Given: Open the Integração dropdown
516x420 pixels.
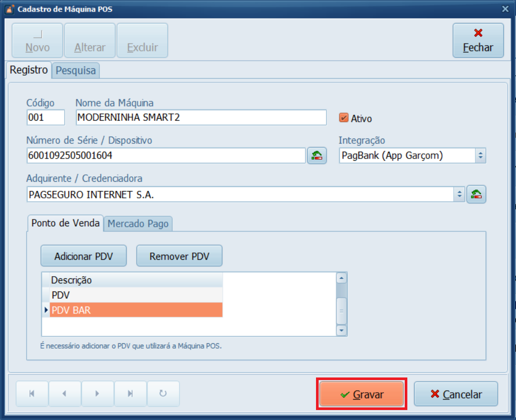Looking at the screenshot, I should point(480,155).
